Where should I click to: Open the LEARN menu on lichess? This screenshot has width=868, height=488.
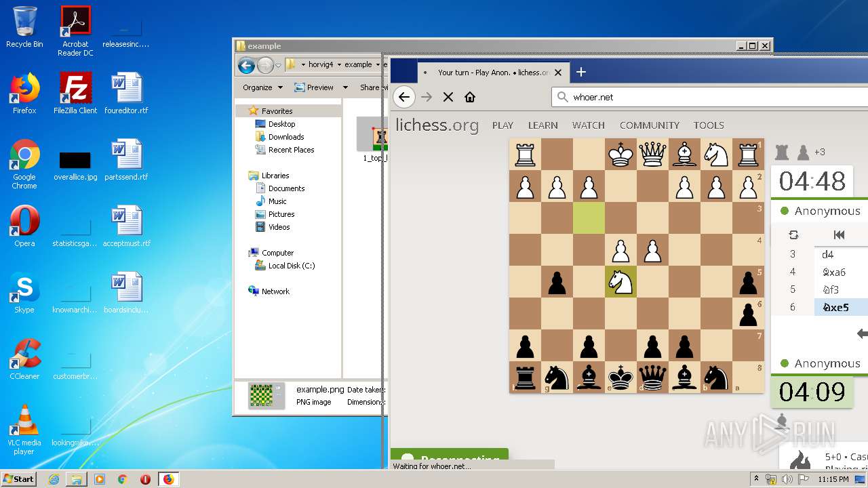543,125
